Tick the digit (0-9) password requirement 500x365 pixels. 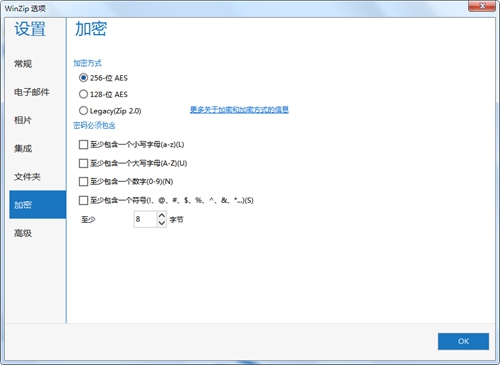pos(83,182)
